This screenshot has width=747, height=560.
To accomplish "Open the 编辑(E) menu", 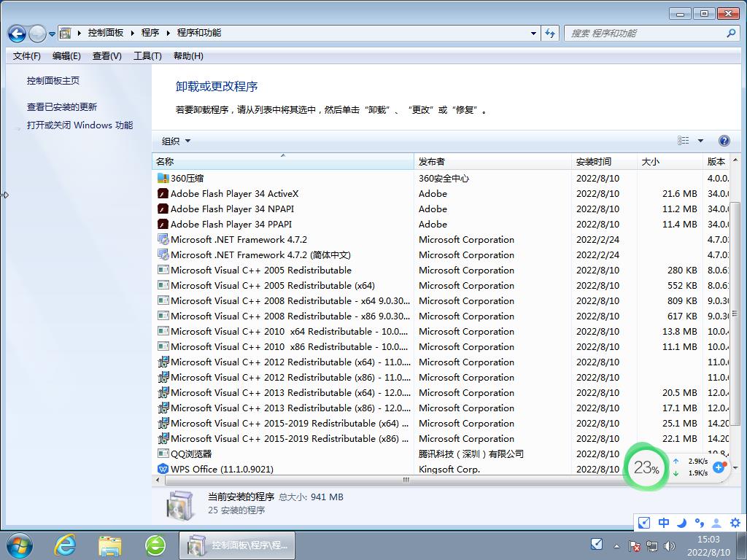I will (66, 56).
